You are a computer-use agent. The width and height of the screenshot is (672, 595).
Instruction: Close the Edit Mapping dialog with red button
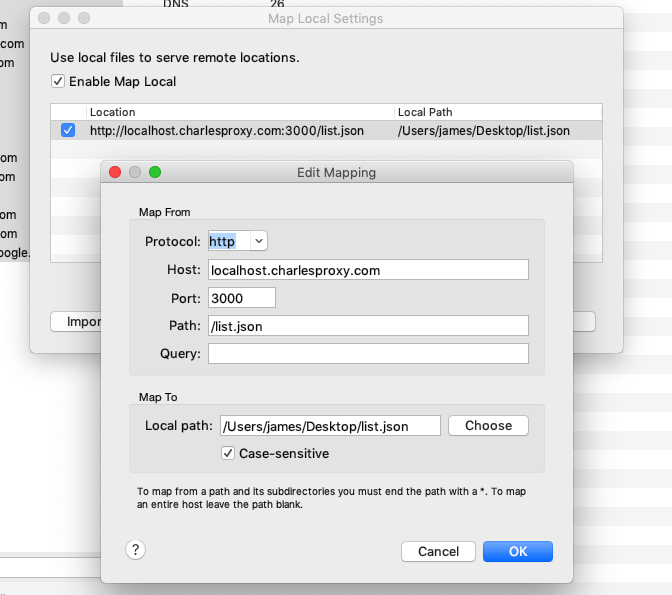pos(115,172)
